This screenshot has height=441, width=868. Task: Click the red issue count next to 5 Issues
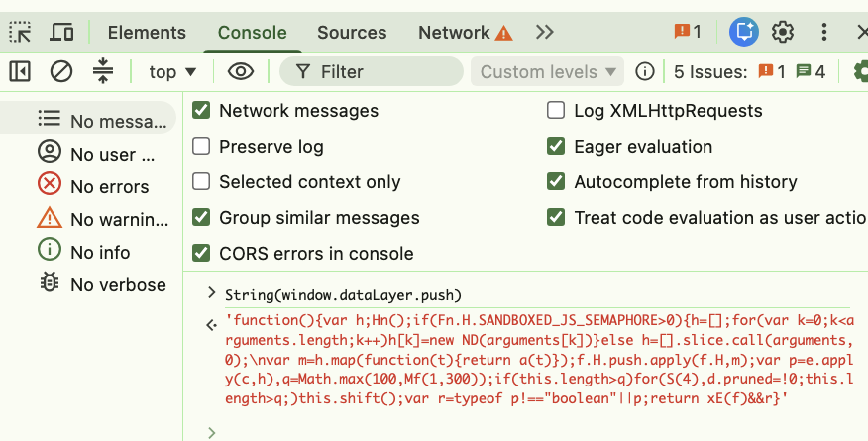[772, 71]
